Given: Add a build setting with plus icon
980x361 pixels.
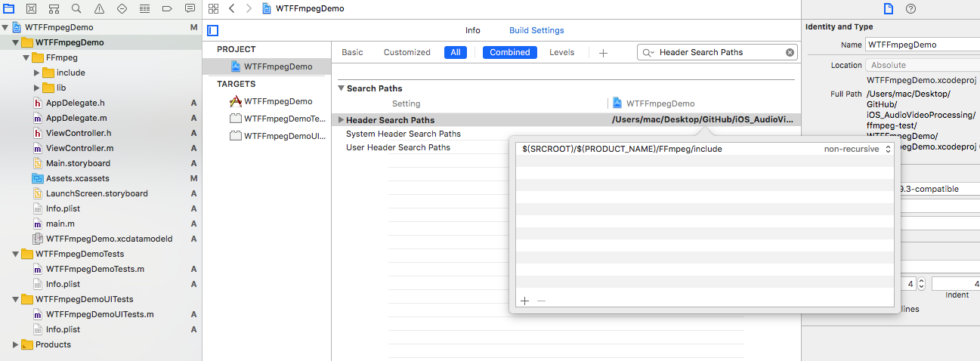Looking at the screenshot, I should [603, 53].
